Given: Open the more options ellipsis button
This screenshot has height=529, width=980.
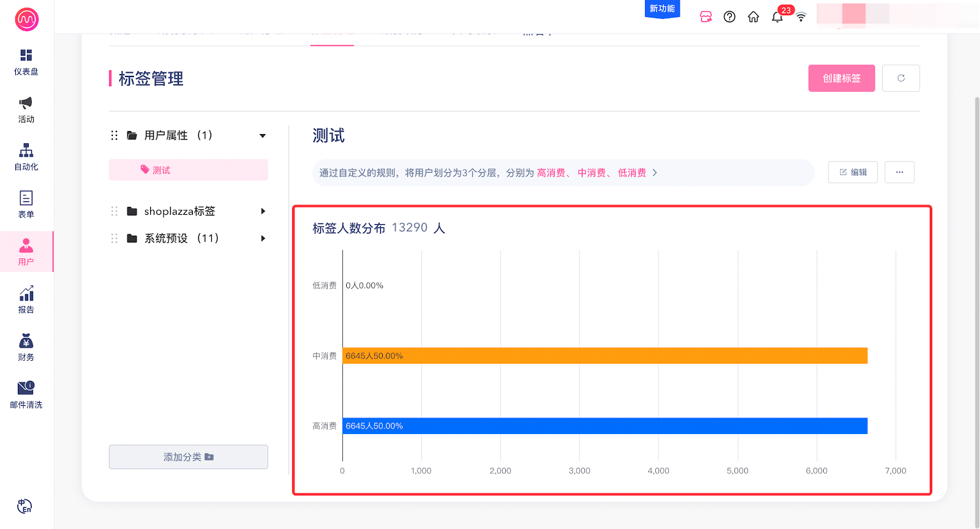Looking at the screenshot, I should (899, 173).
